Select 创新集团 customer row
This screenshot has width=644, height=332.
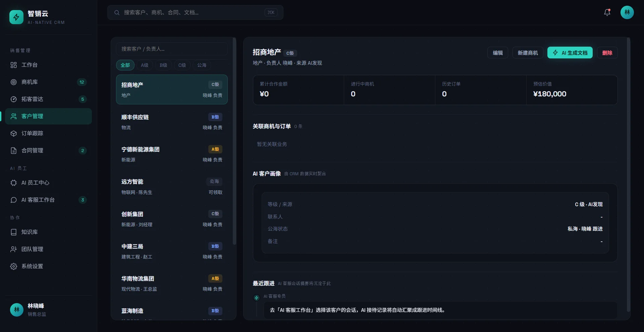(x=172, y=219)
